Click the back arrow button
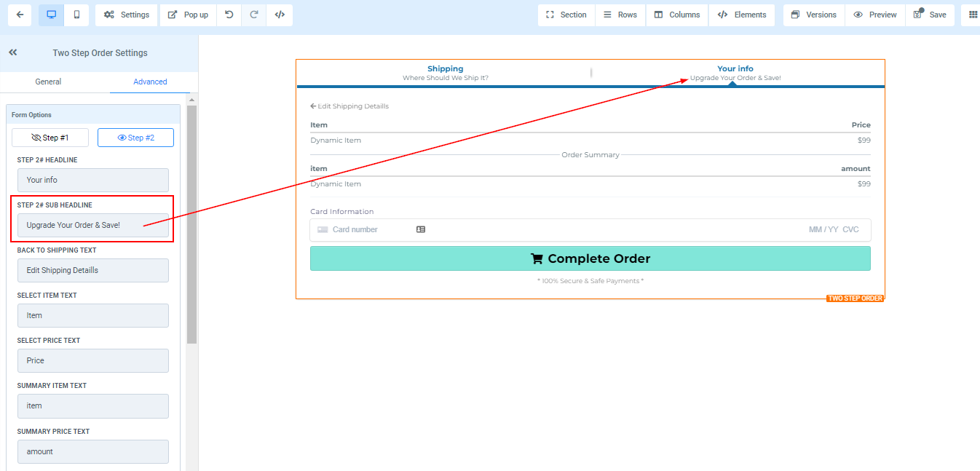980x471 pixels. (x=20, y=15)
